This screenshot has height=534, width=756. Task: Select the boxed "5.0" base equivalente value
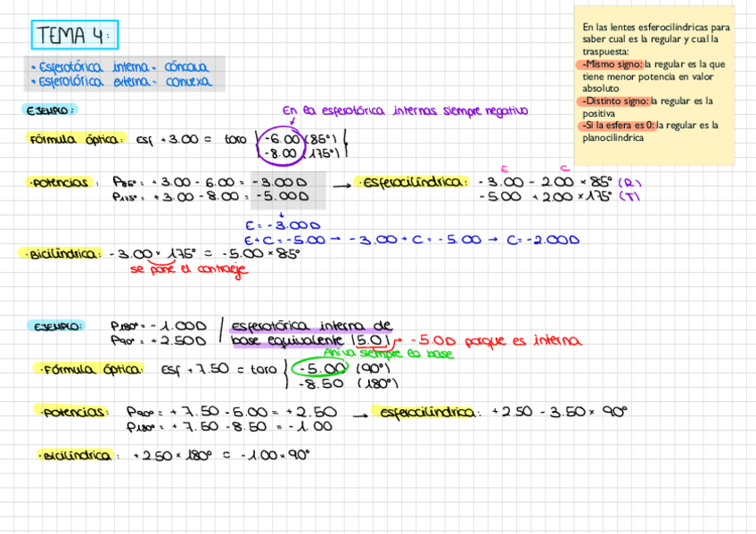[370, 341]
